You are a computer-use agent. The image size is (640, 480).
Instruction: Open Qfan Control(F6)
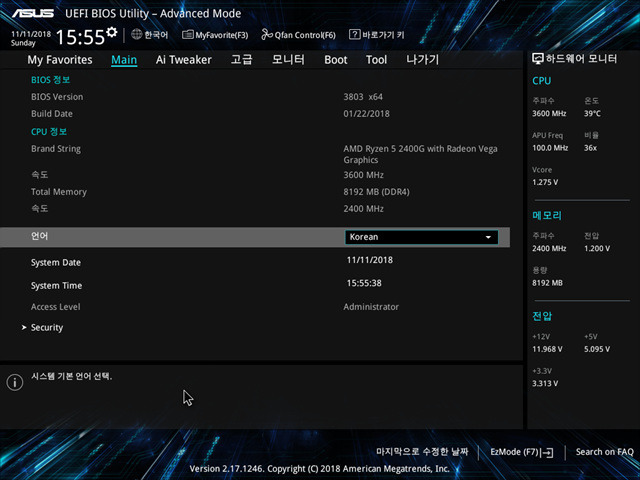tap(298, 35)
